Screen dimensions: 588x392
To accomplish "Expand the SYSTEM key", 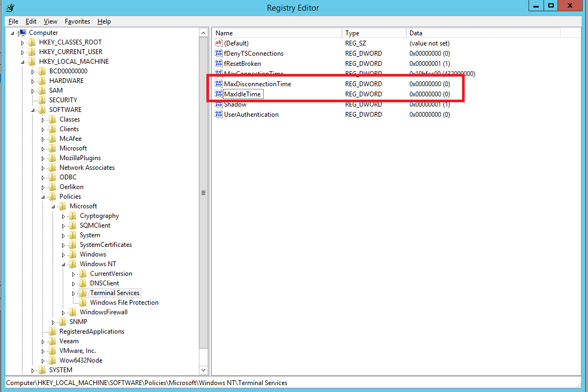I will (33, 371).
